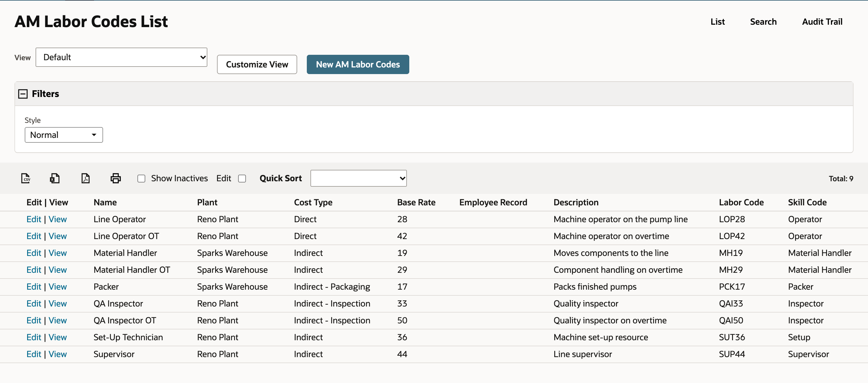Go to the List menu item
The width and height of the screenshot is (868, 383).
point(717,22)
